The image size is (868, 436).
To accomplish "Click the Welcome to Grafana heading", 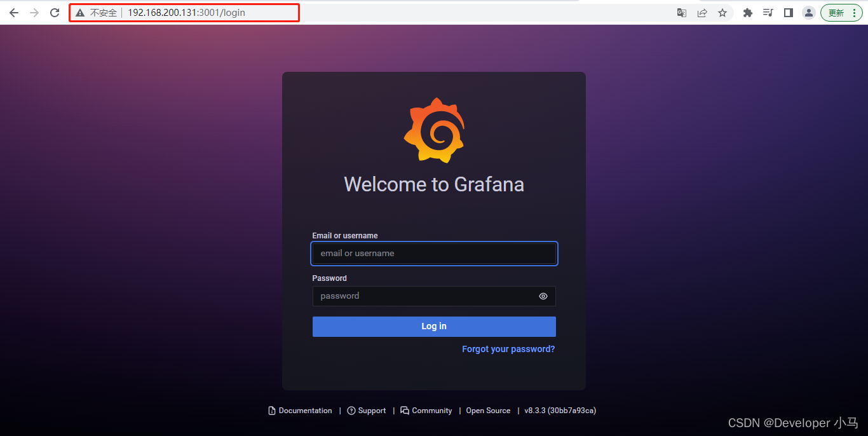I will click(x=434, y=184).
